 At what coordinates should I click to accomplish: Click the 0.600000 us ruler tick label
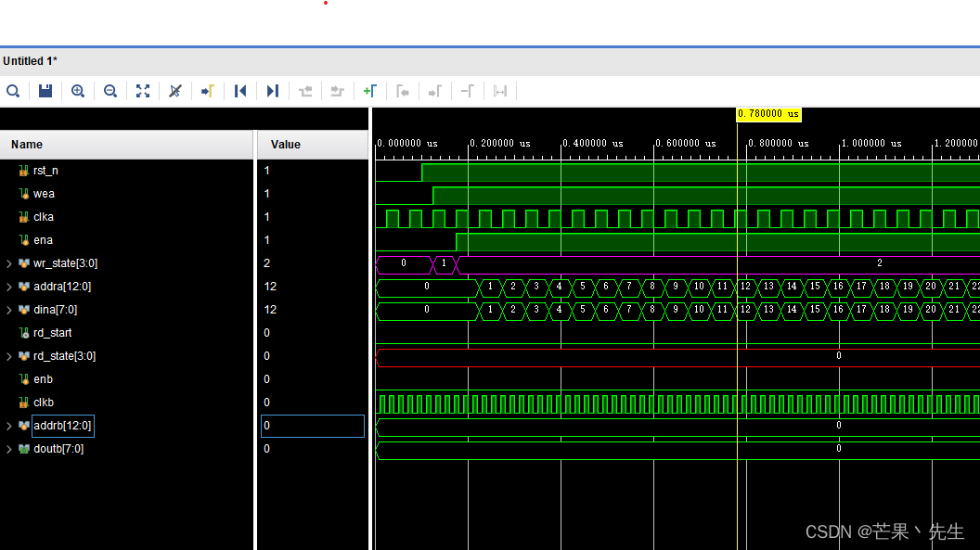pyautogui.click(x=686, y=143)
